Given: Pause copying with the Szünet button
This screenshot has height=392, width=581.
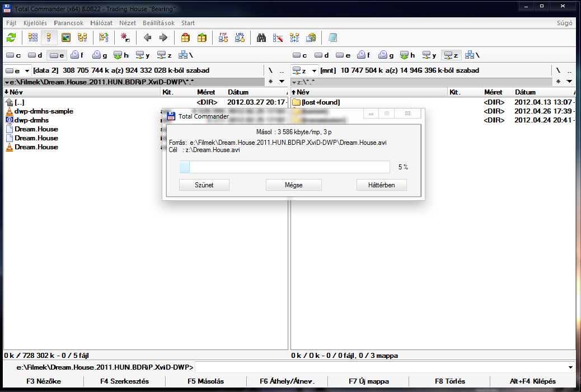Looking at the screenshot, I should [x=204, y=185].
